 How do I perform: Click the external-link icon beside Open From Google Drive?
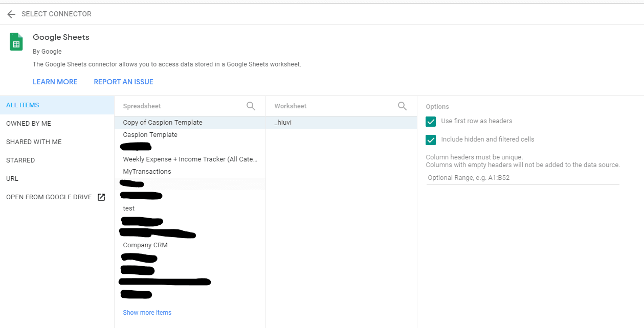coord(101,197)
